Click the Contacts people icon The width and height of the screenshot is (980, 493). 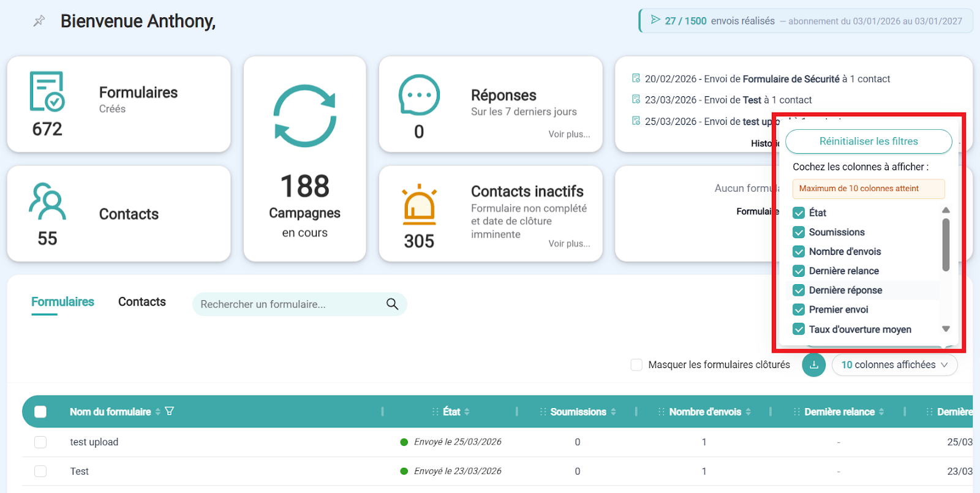click(47, 201)
